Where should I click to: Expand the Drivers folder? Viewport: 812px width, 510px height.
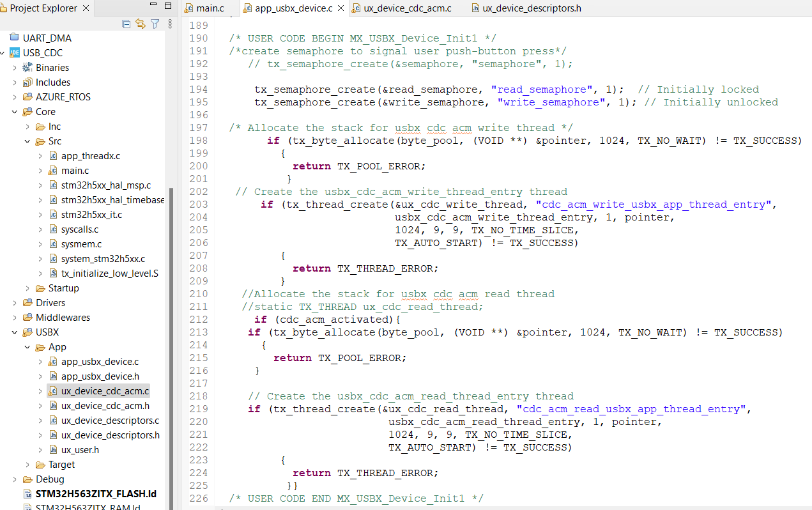14,302
